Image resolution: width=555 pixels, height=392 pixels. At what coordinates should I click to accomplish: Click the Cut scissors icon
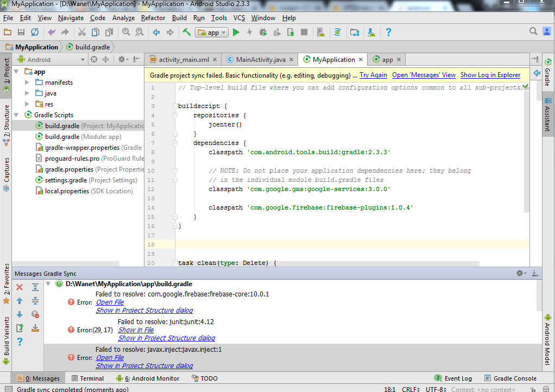coord(82,32)
